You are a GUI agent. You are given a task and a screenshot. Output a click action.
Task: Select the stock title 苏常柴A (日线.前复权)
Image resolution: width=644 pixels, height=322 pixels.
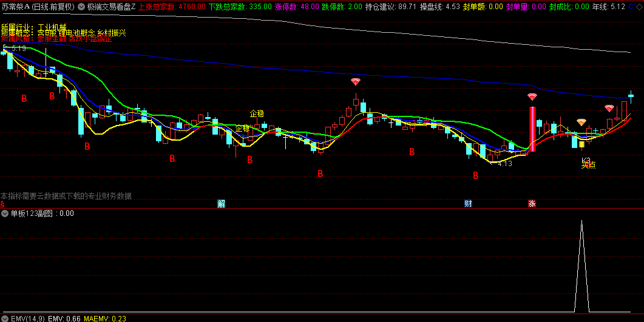pyautogui.click(x=38, y=7)
